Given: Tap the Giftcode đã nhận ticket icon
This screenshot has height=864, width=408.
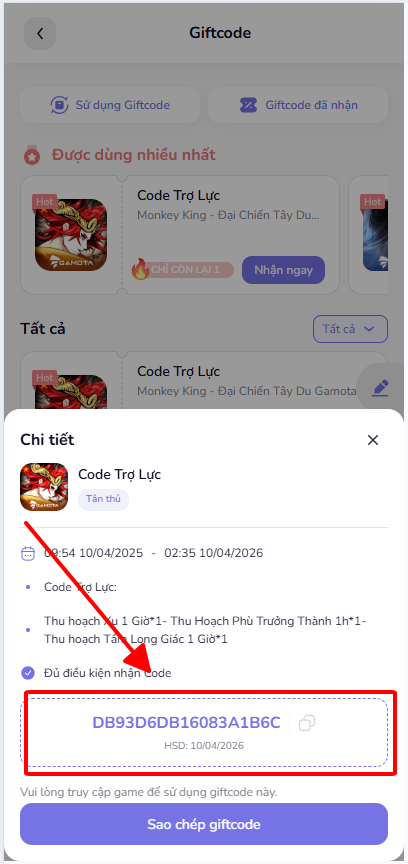Looking at the screenshot, I should [249, 105].
